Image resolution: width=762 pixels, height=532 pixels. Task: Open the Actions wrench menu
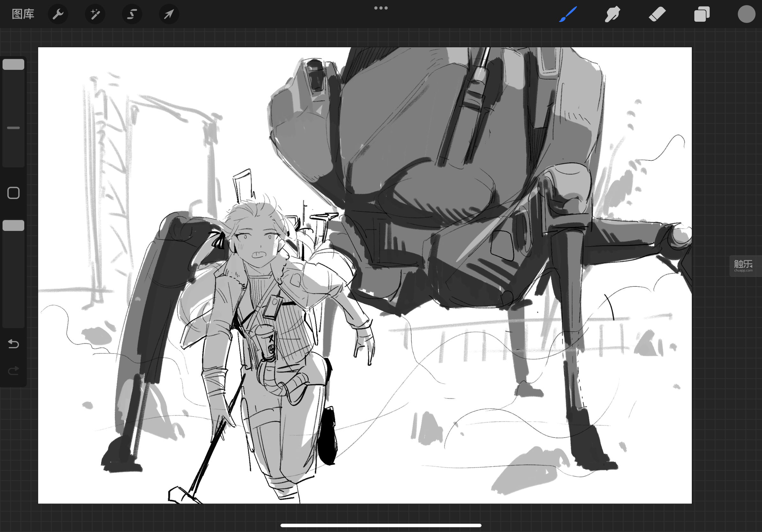58,14
